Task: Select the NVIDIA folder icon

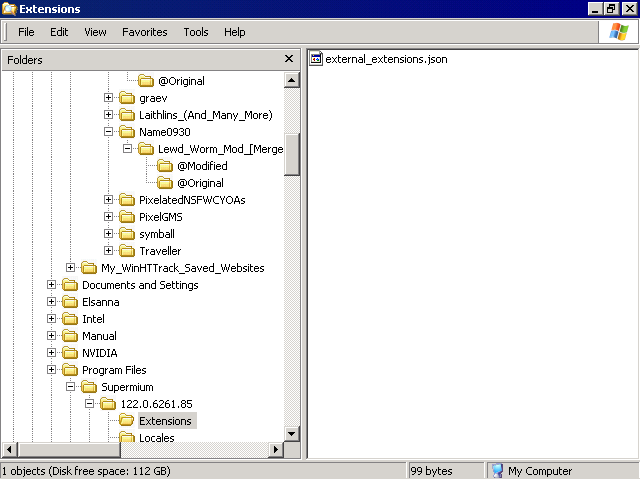Action: tap(70, 353)
